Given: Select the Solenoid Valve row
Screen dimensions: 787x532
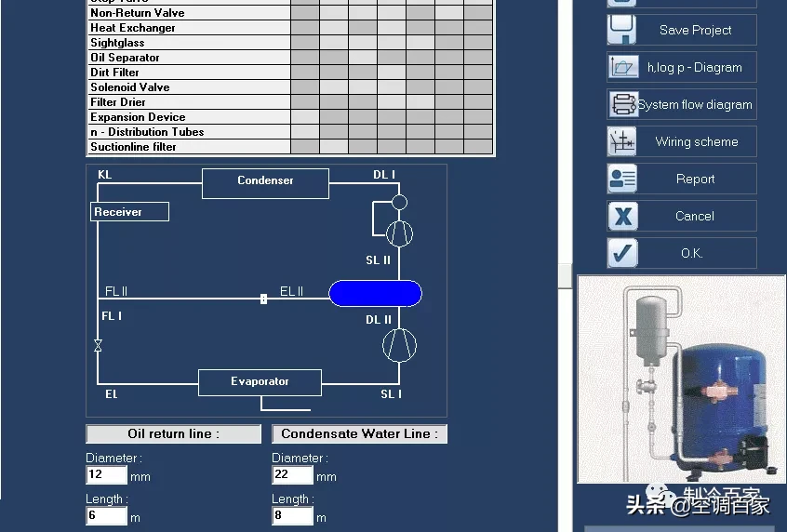Looking at the screenshot, I should 290,86.
